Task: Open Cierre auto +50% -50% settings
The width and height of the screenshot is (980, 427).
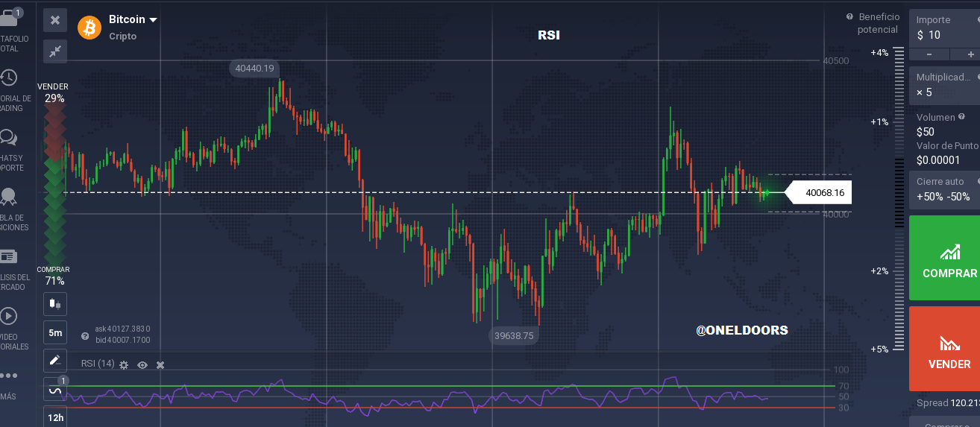Action: click(944, 189)
